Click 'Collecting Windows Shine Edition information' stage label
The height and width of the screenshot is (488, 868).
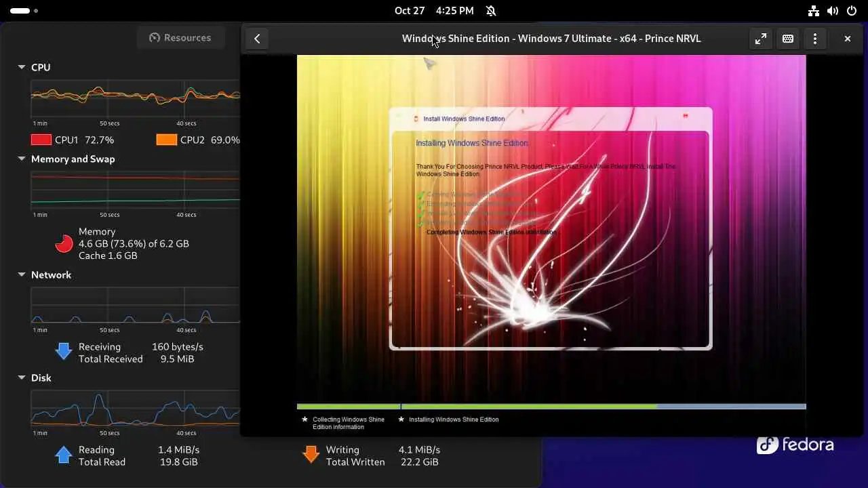pyautogui.click(x=349, y=423)
